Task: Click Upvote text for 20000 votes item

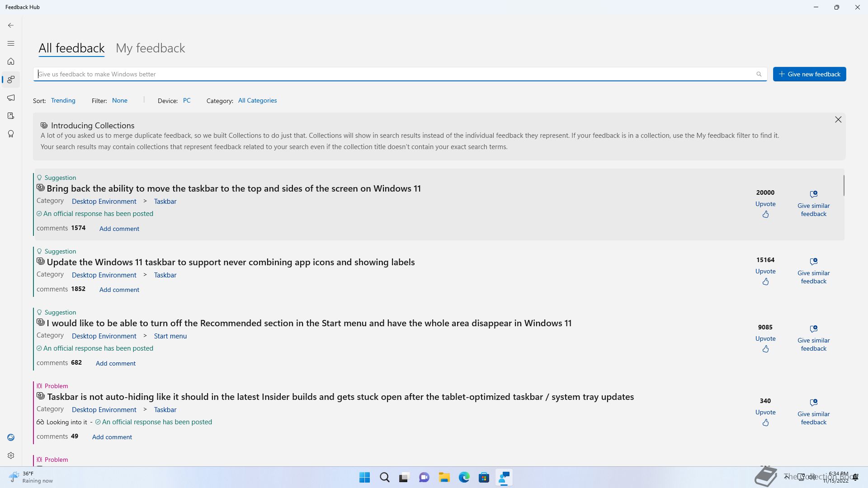Action: [765, 204]
